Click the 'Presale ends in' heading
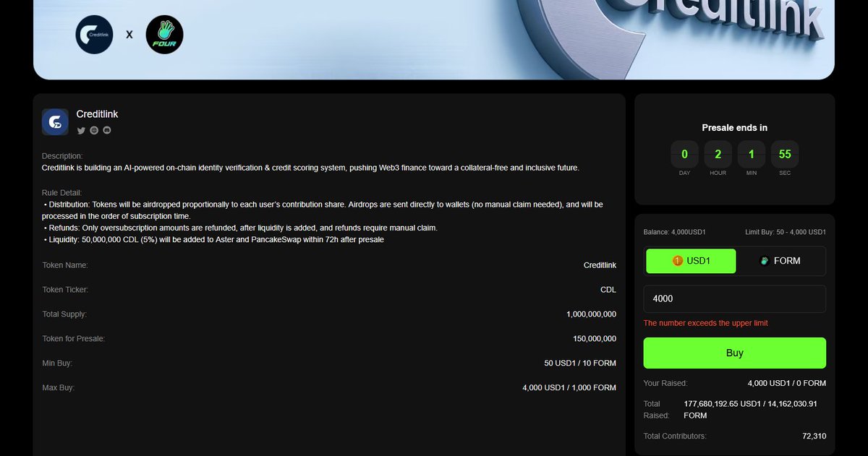 coord(735,128)
